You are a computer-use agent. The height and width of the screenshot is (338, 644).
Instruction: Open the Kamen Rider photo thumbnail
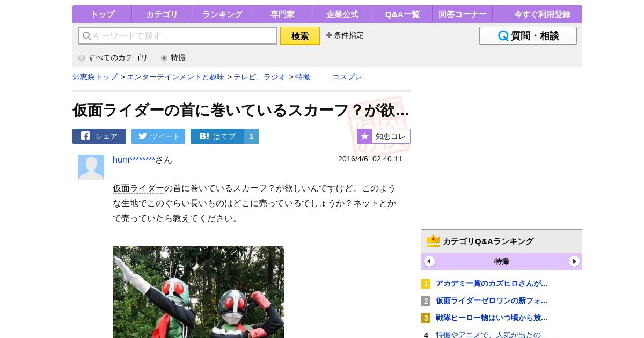(x=199, y=292)
